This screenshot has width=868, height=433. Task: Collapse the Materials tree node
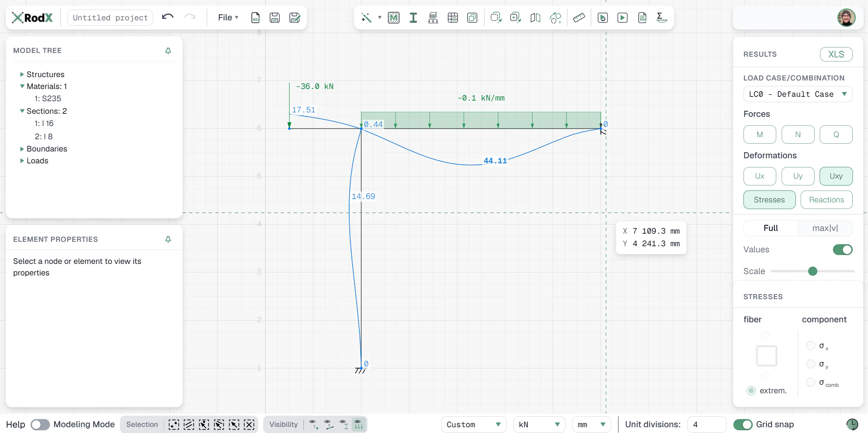[22, 86]
